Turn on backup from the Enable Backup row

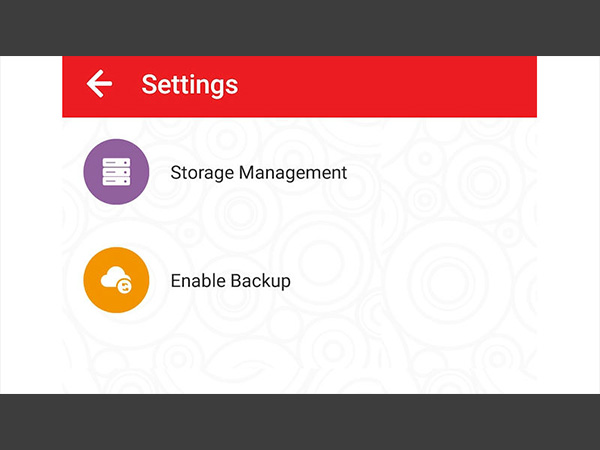click(230, 280)
